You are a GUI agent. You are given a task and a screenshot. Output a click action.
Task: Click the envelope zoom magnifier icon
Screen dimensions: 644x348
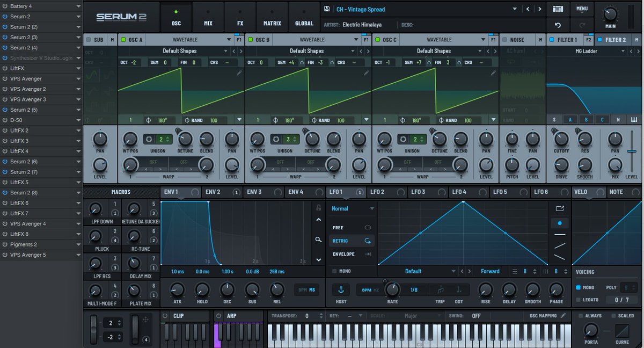coord(318,240)
